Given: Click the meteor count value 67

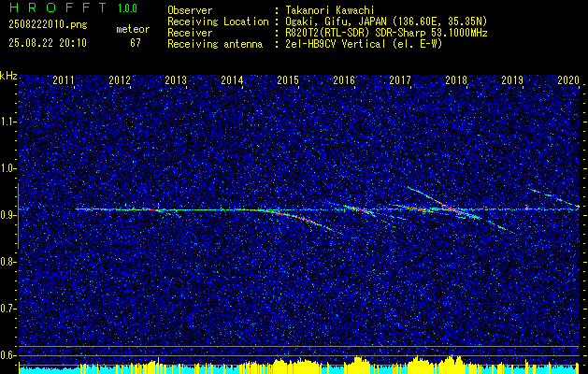Looking at the screenshot, I should (x=136, y=43).
